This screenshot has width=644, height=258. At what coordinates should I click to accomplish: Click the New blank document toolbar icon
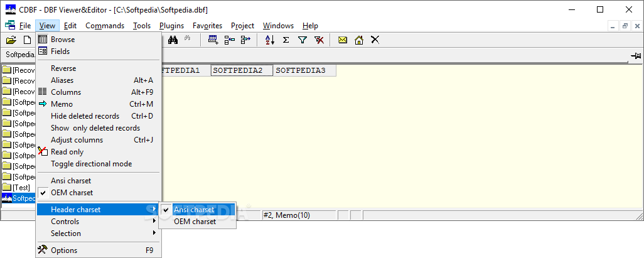[27, 40]
